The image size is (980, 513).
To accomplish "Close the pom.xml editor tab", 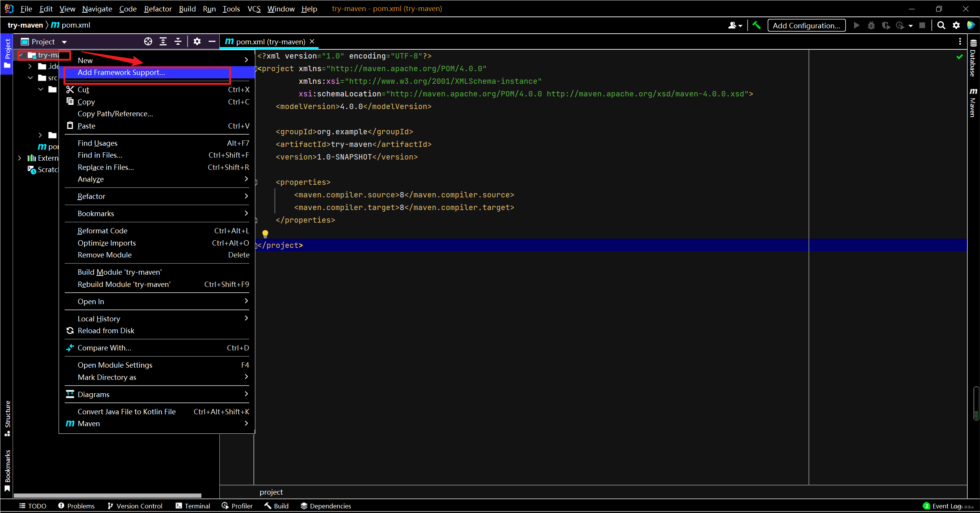I will 312,41.
